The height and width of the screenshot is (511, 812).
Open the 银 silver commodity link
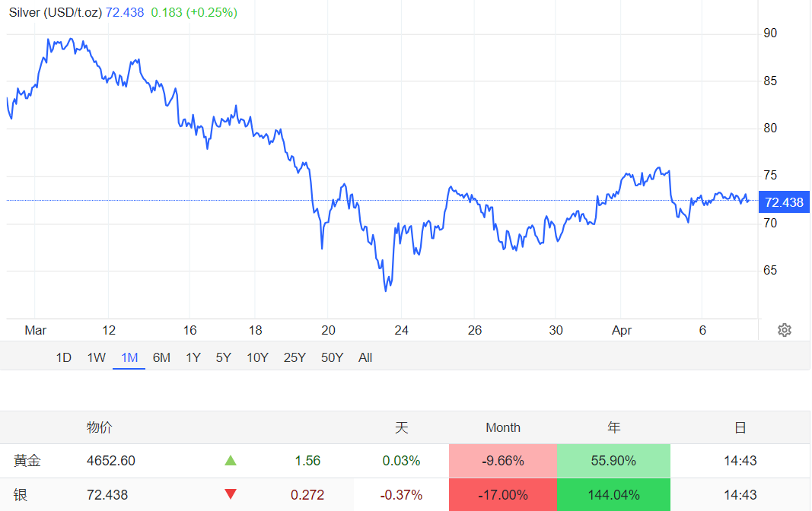pyautogui.click(x=21, y=495)
